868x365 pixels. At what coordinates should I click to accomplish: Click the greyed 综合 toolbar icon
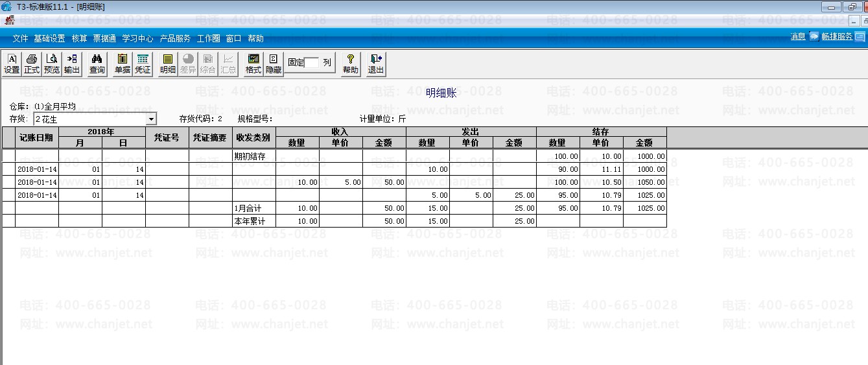(207, 64)
